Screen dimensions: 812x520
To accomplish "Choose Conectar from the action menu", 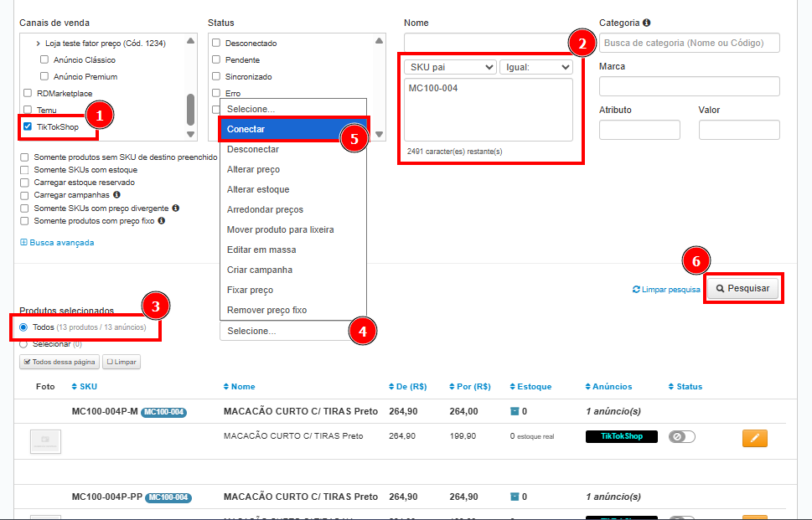I will [x=246, y=129].
